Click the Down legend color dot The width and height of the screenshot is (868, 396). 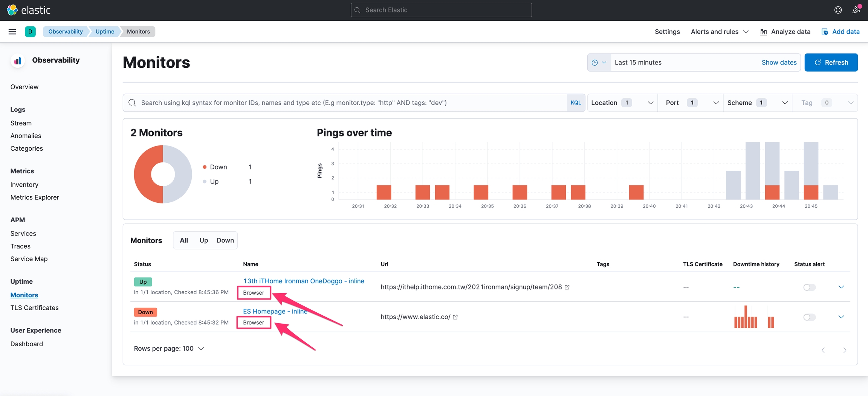205,167
